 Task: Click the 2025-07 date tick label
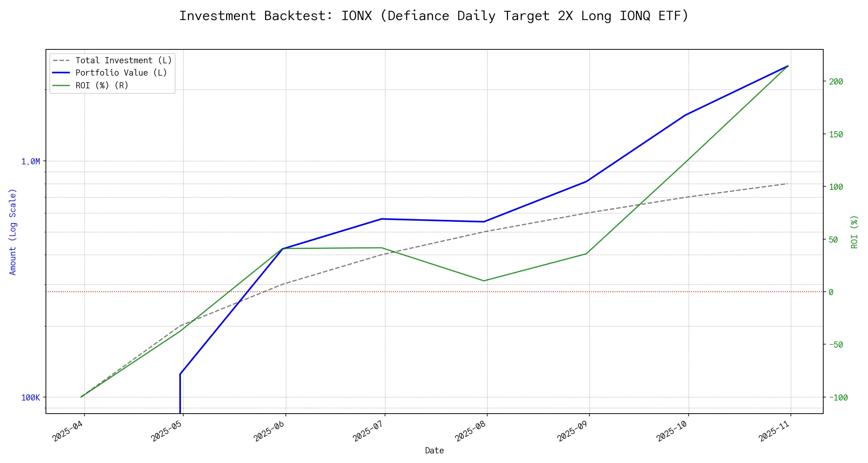click(x=368, y=431)
